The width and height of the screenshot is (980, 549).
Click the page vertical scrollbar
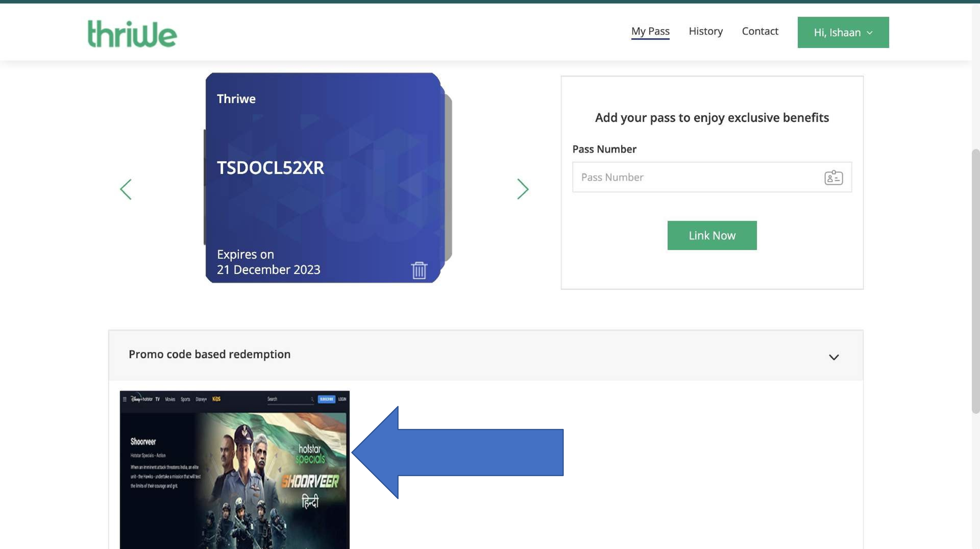click(x=976, y=281)
